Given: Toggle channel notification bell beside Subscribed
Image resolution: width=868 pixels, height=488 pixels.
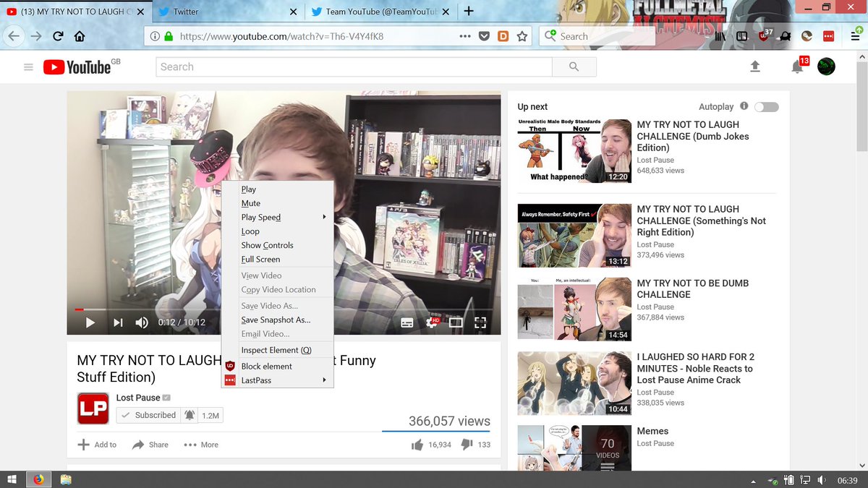Looking at the screenshot, I should (190, 415).
